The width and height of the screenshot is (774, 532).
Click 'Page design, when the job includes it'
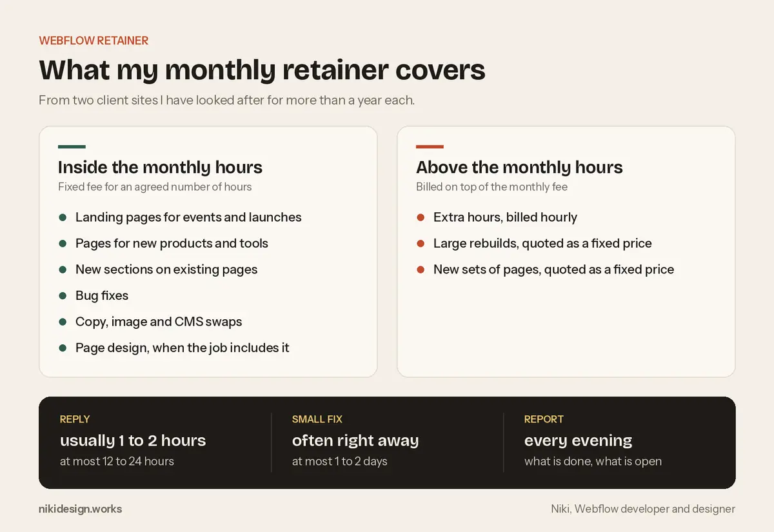(183, 348)
